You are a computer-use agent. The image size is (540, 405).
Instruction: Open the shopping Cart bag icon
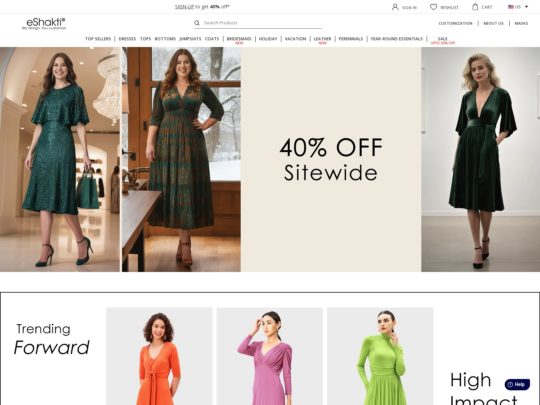pyautogui.click(x=475, y=7)
